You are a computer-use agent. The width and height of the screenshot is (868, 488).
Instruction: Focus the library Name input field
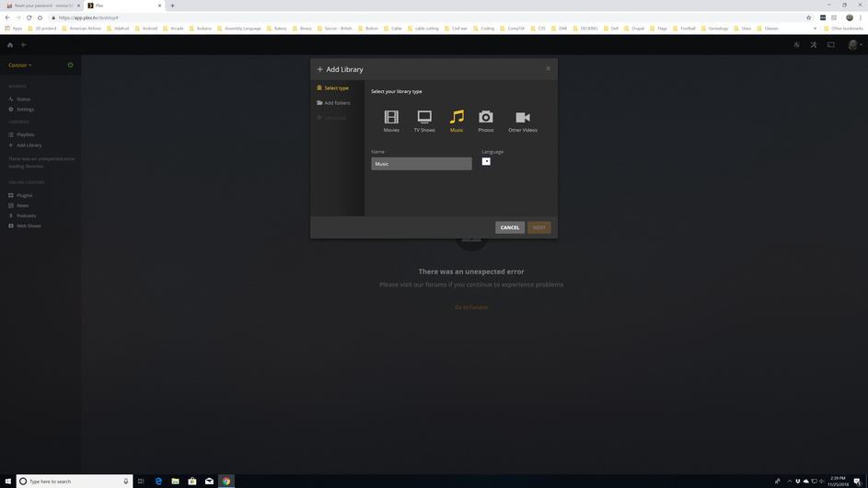422,164
